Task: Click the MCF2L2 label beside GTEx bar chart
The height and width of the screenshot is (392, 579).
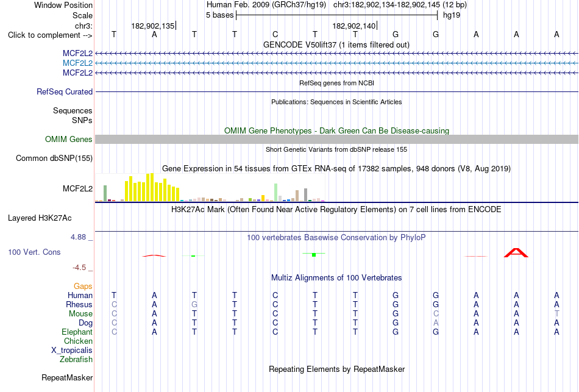Action: pyautogui.click(x=77, y=189)
